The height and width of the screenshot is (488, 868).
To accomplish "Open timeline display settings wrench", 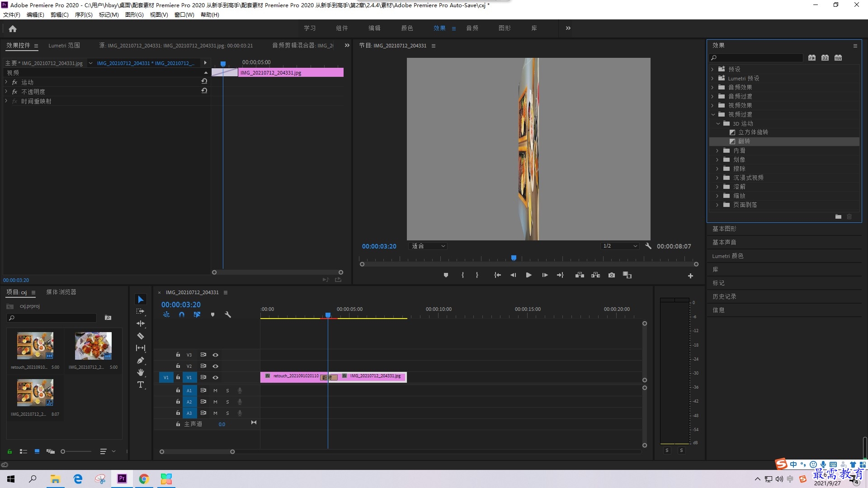I will pyautogui.click(x=228, y=314).
